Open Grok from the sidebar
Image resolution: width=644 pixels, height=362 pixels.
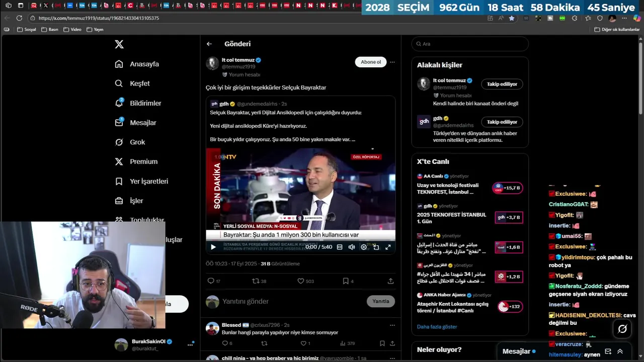[x=130, y=142]
